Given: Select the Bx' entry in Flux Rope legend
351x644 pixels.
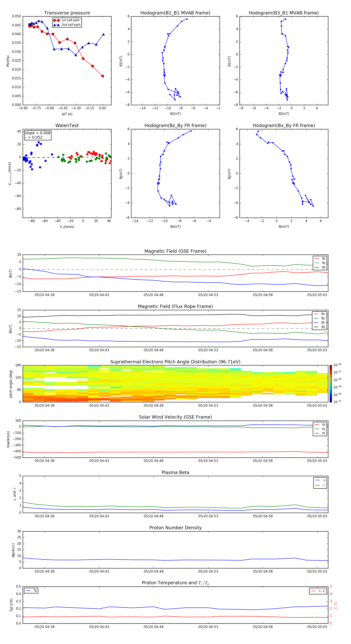Looking at the screenshot, I should [x=320, y=314].
